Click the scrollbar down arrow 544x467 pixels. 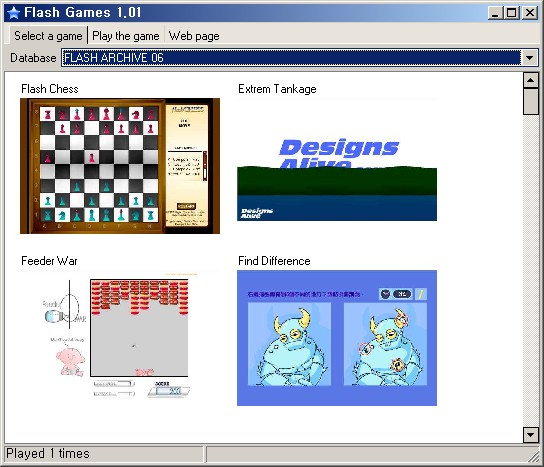(x=530, y=434)
